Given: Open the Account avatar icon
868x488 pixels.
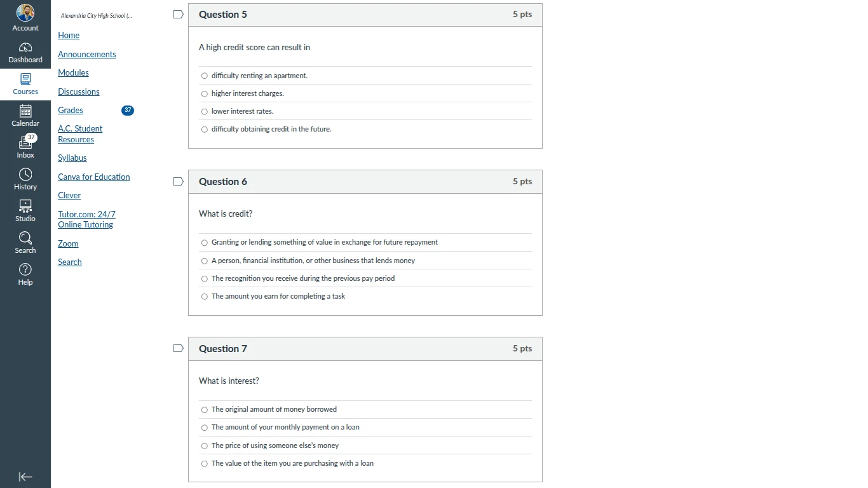Looking at the screenshot, I should [x=25, y=12].
